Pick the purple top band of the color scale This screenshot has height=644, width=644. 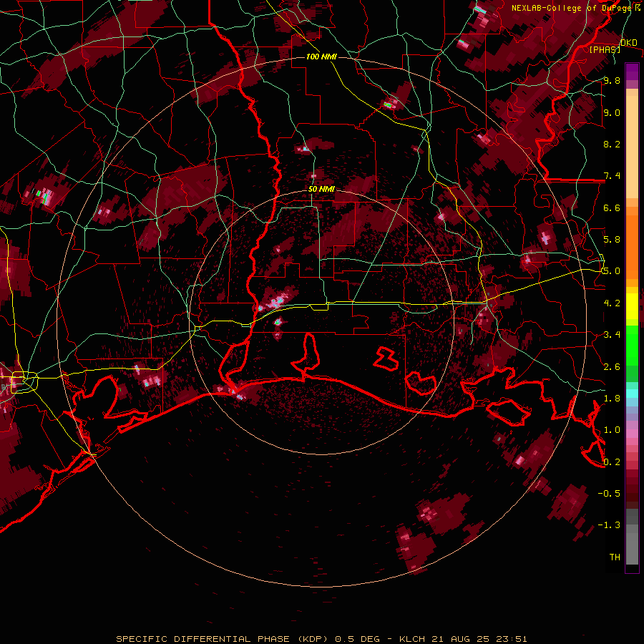pos(632,72)
